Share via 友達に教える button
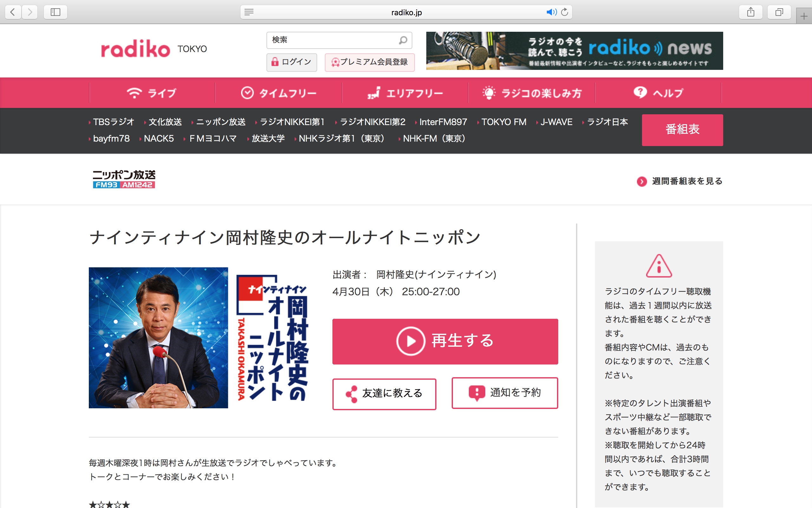This screenshot has height=508, width=812. tap(384, 394)
